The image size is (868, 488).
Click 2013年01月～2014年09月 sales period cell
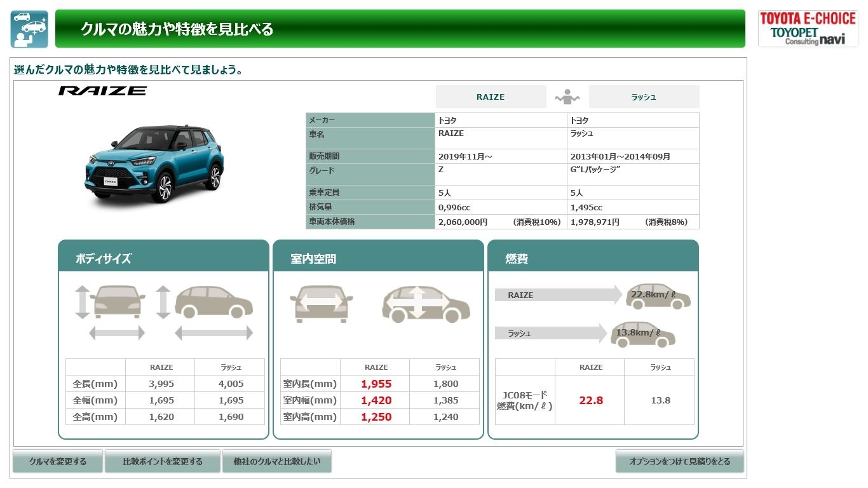point(633,156)
